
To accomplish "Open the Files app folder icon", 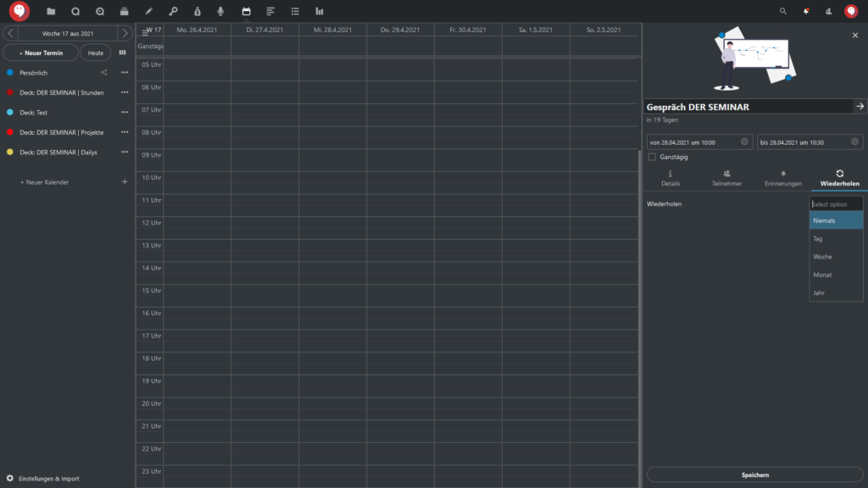I will [51, 11].
